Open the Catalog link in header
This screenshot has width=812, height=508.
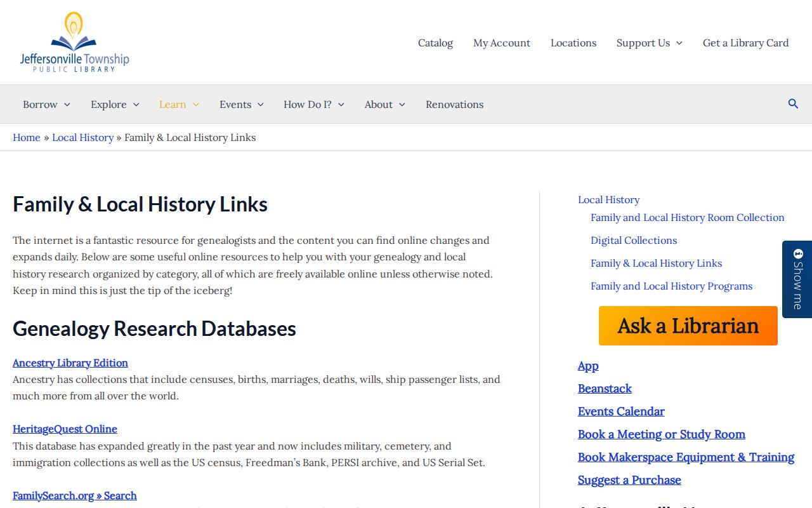(435, 43)
